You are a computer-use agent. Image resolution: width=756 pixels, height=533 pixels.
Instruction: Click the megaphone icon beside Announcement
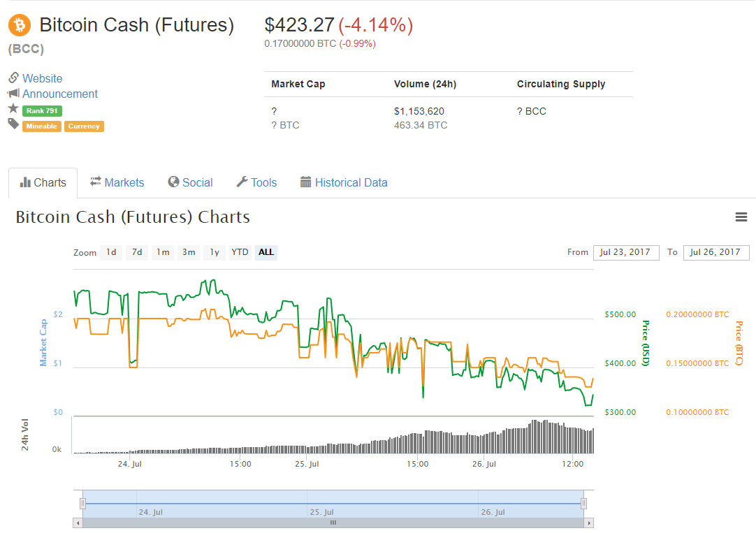tap(13, 93)
